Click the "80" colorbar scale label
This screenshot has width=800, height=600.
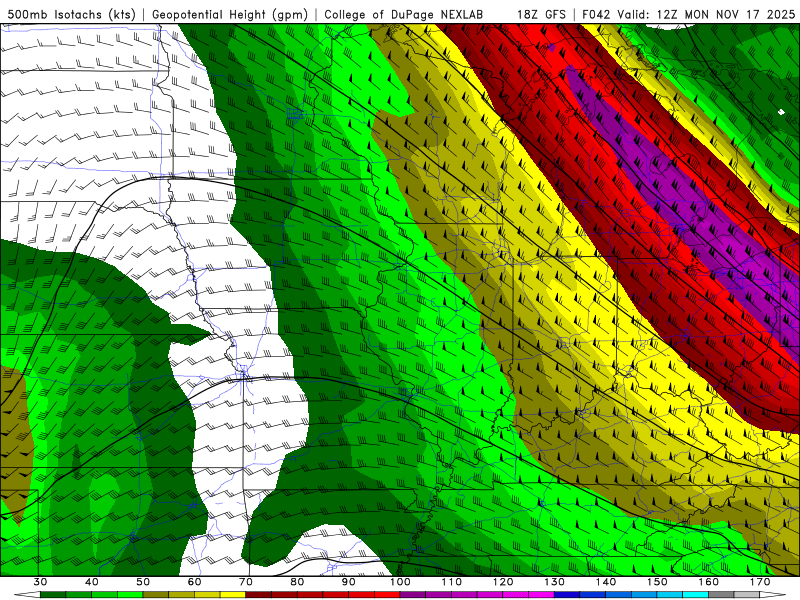click(297, 582)
